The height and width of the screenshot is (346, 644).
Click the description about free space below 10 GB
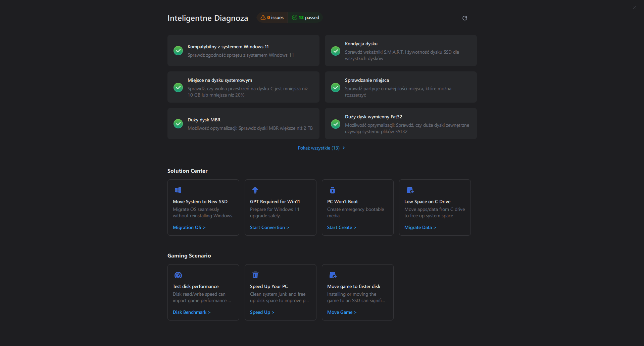[x=248, y=92]
